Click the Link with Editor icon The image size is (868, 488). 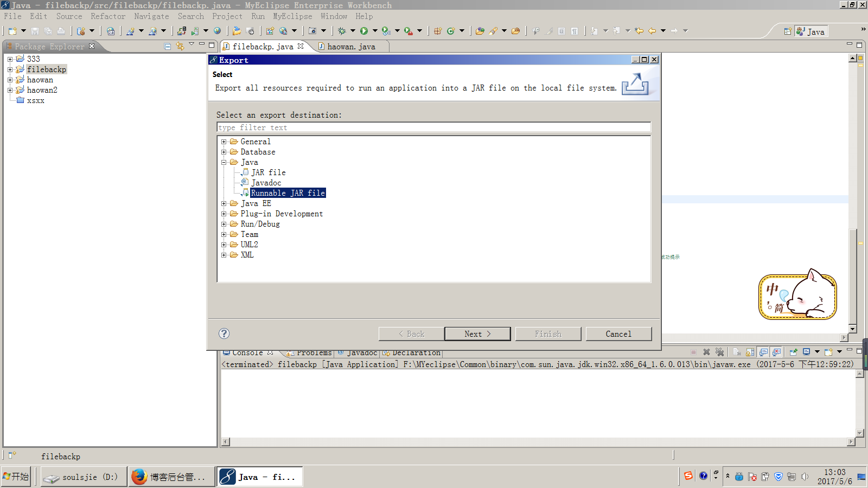pyautogui.click(x=180, y=47)
